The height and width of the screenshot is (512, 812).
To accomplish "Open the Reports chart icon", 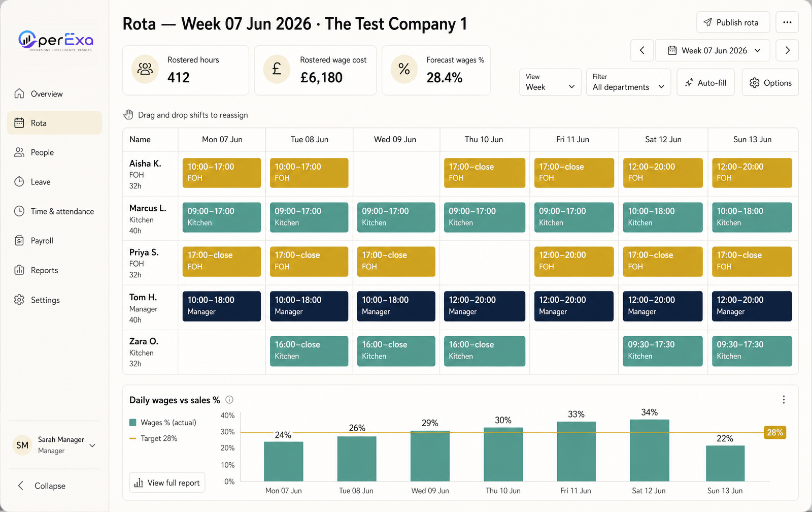I will click(19, 270).
